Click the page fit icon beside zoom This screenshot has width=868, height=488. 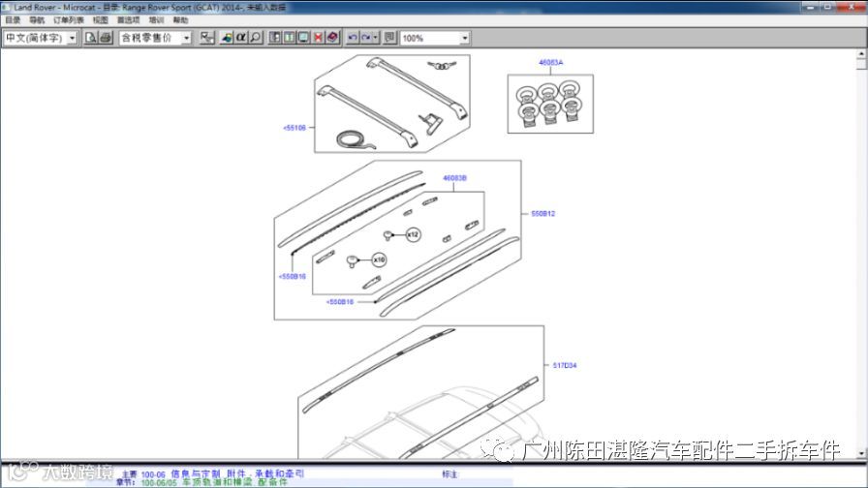coord(389,38)
